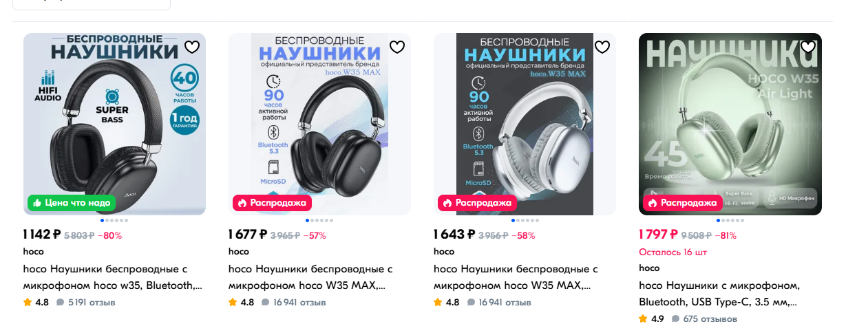Image resolution: width=868 pixels, height=335 pixels.
Task: Select the image carousel dots under the first product
Action: click(114, 221)
